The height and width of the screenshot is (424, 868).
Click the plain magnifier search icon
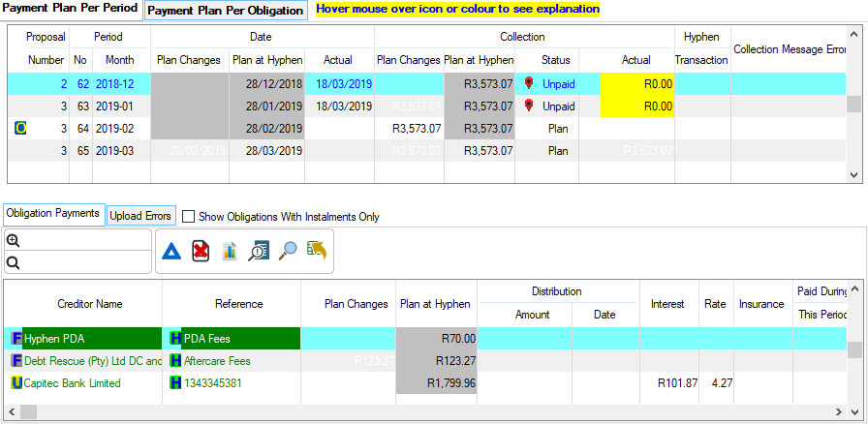(14, 263)
